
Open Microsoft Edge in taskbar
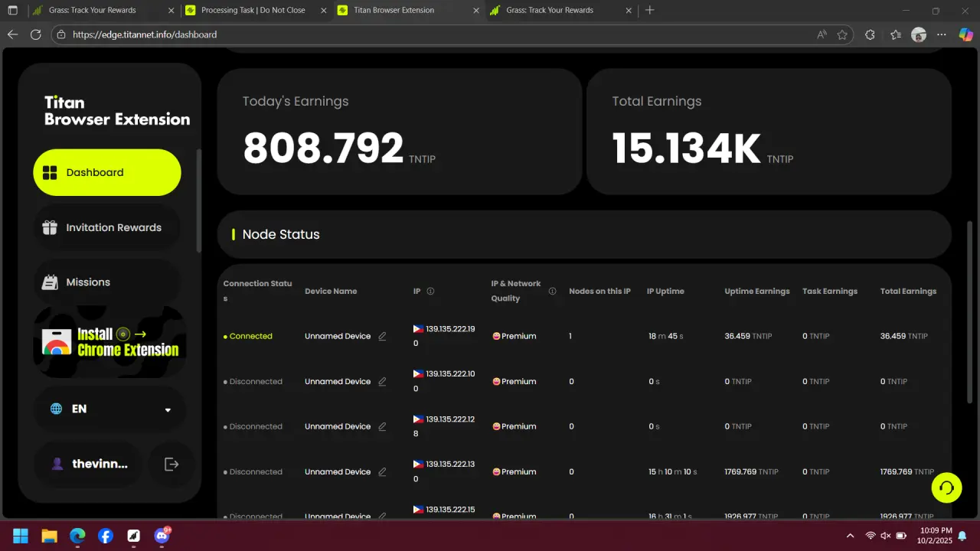click(77, 536)
